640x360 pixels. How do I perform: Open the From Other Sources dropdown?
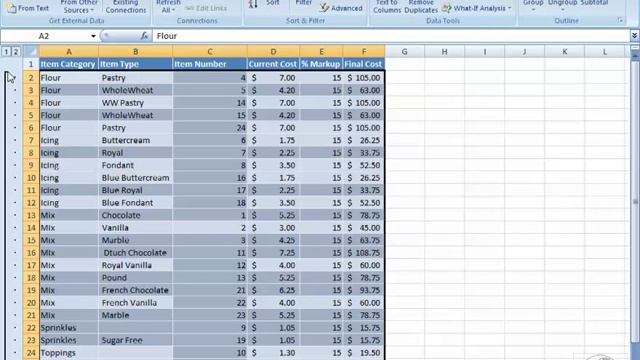tap(78, 7)
